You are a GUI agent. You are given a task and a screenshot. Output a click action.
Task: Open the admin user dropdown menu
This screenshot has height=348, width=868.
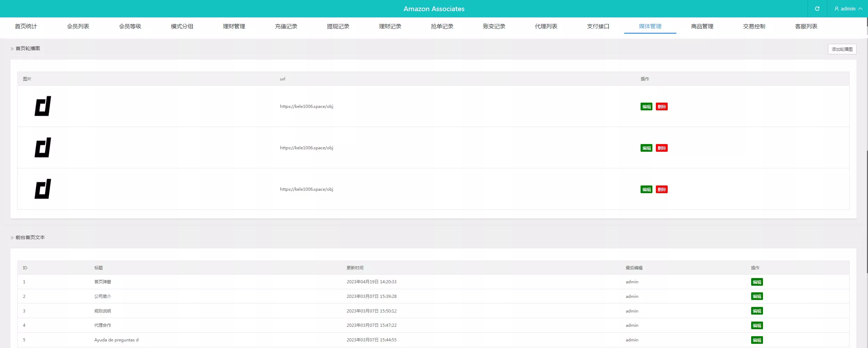point(848,9)
